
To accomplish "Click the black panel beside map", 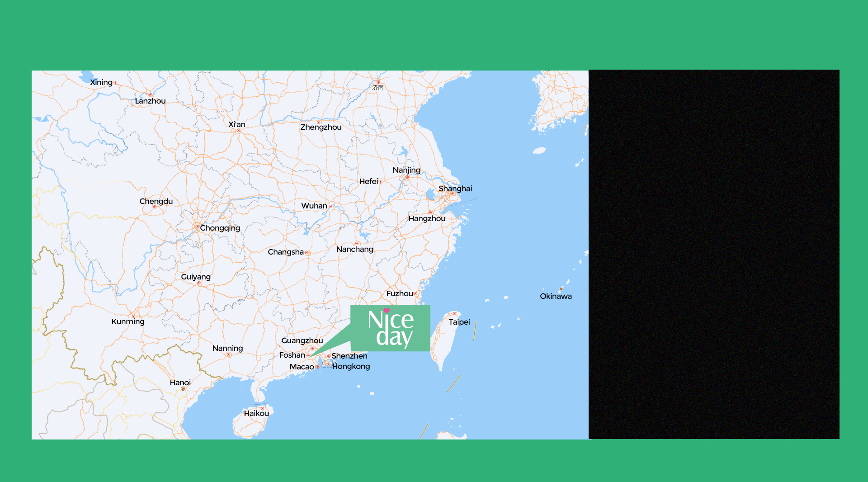I will (713, 254).
